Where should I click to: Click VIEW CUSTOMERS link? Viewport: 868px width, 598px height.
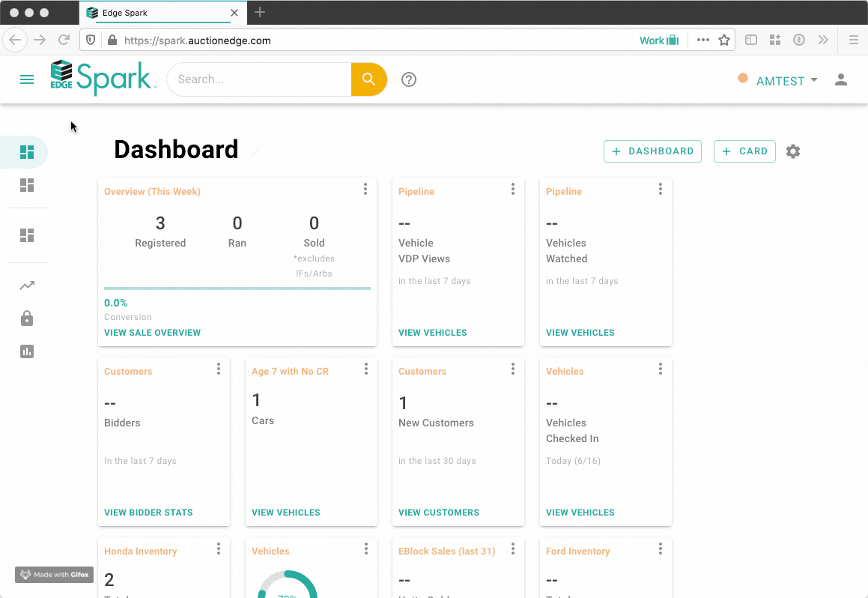point(439,513)
